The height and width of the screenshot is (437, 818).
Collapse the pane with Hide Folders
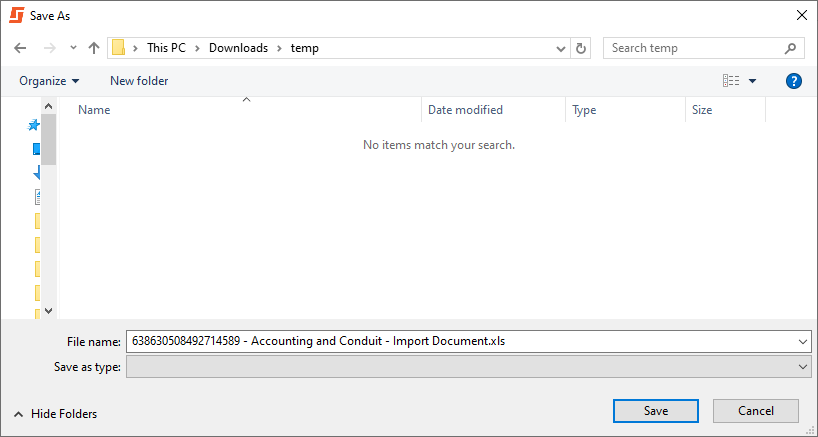tap(56, 414)
